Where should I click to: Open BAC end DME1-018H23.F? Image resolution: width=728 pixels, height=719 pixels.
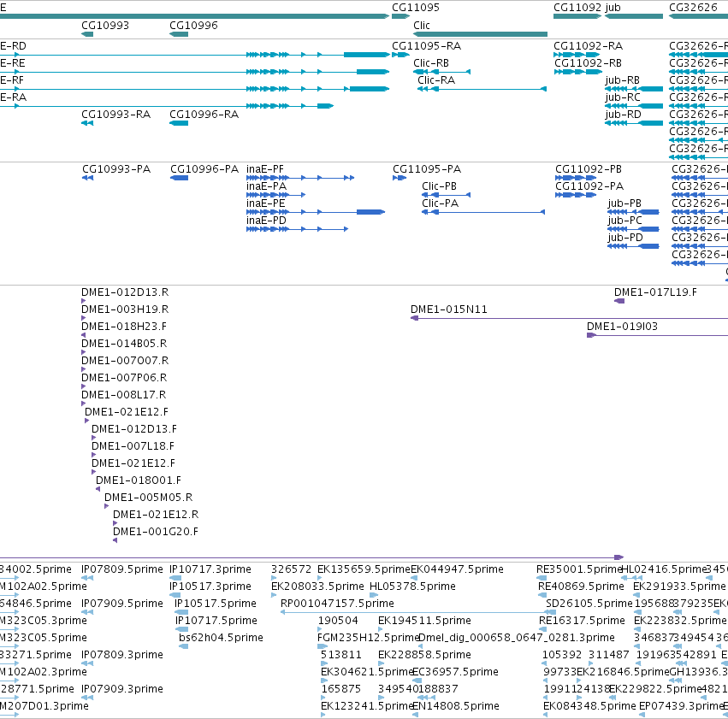(x=84, y=335)
